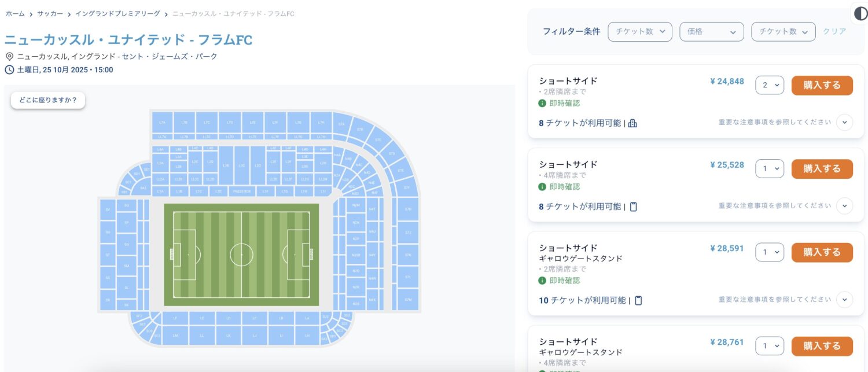
Task: Click the clock icon next to match date
Action: coord(9,70)
